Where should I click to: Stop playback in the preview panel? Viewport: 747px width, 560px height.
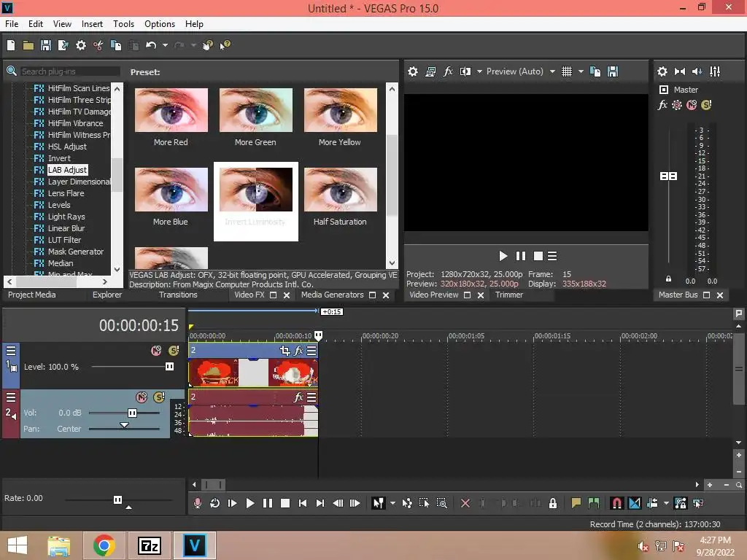(x=538, y=256)
